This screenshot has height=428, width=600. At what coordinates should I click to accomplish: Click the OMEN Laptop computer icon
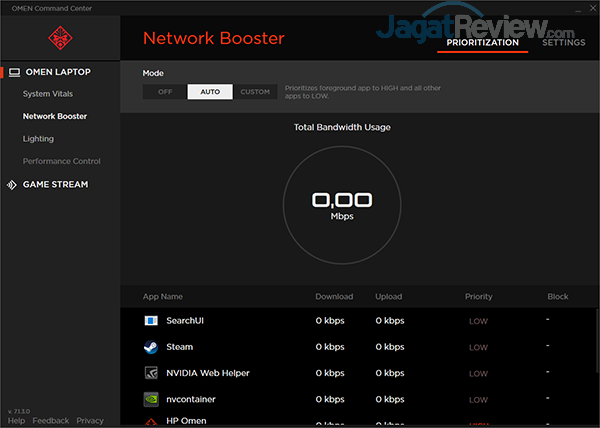(x=14, y=72)
